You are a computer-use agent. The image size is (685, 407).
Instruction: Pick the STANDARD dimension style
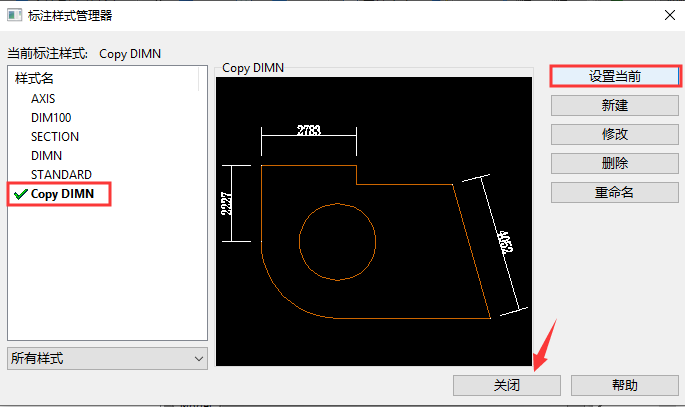(61, 175)
